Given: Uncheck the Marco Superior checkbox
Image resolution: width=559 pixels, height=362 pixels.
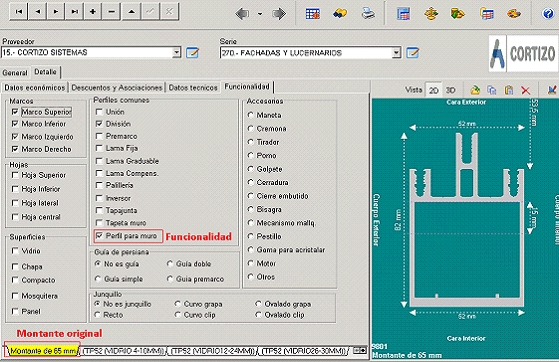Looking at the screenshot, I should point(15,112).
